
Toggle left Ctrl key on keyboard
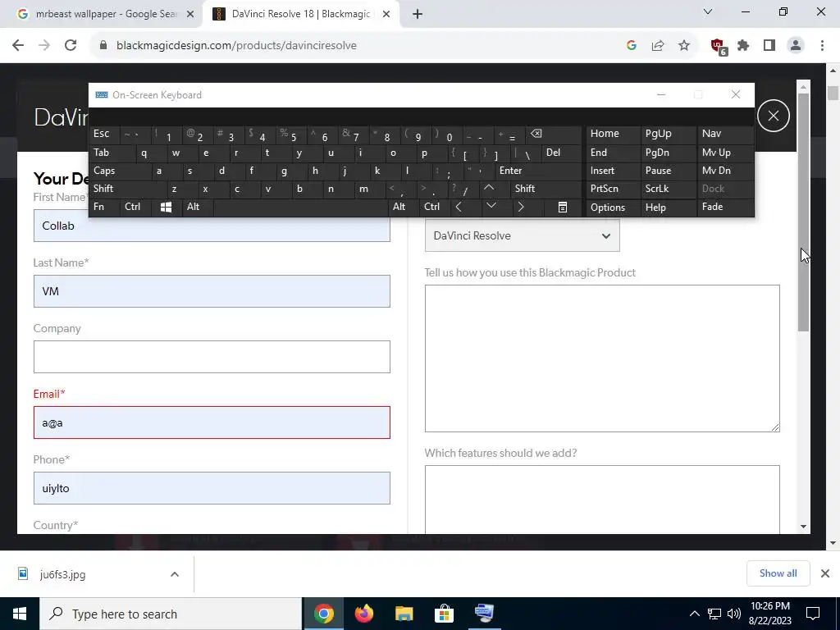136,207
